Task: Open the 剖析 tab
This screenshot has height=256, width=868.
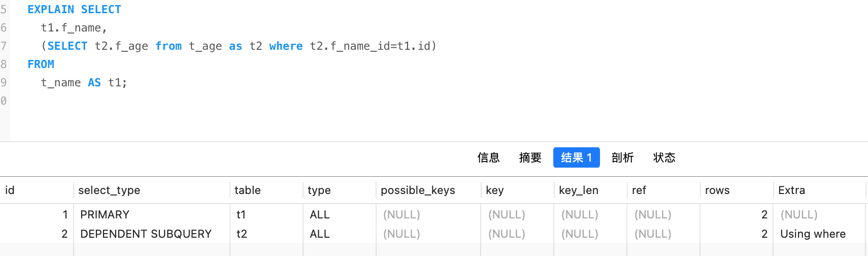Action: tap(622, 157)
